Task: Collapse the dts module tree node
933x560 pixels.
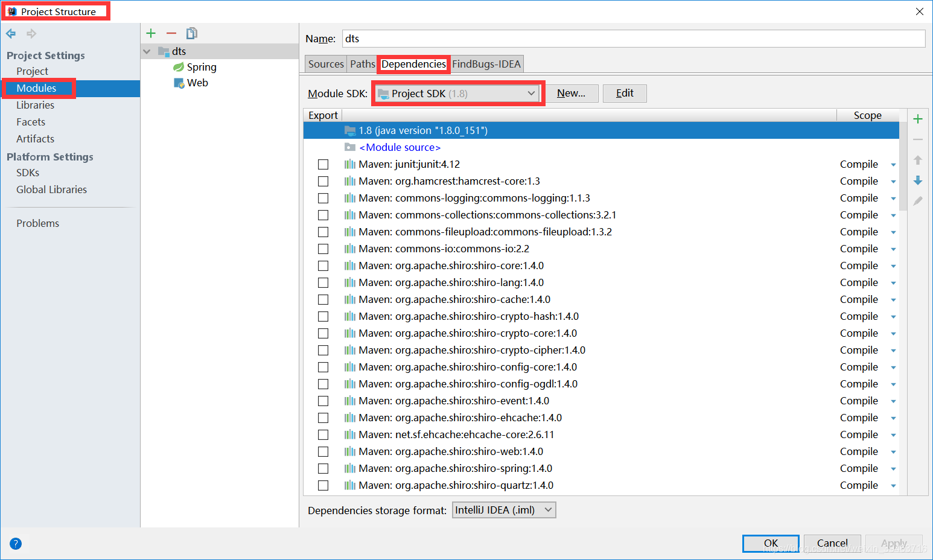Action: click(147, 51)
